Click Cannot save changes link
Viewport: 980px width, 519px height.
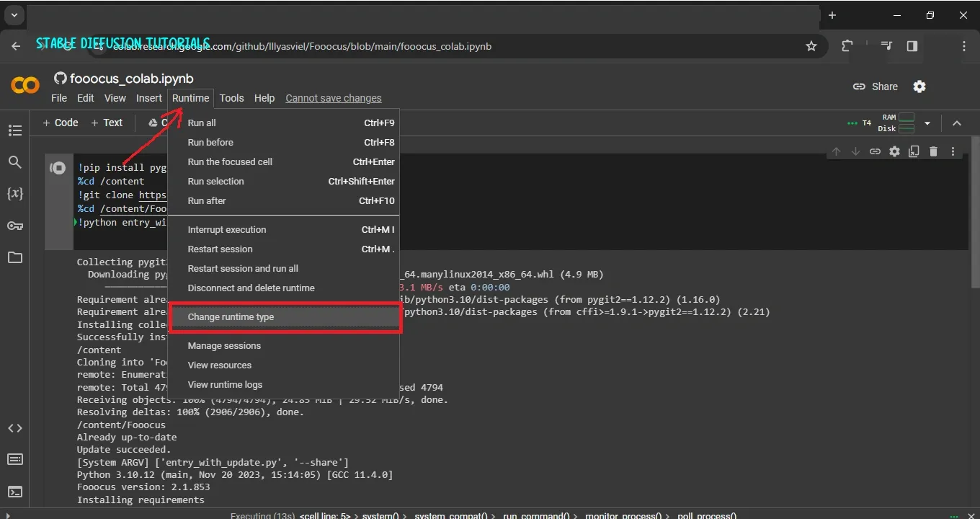334,98
